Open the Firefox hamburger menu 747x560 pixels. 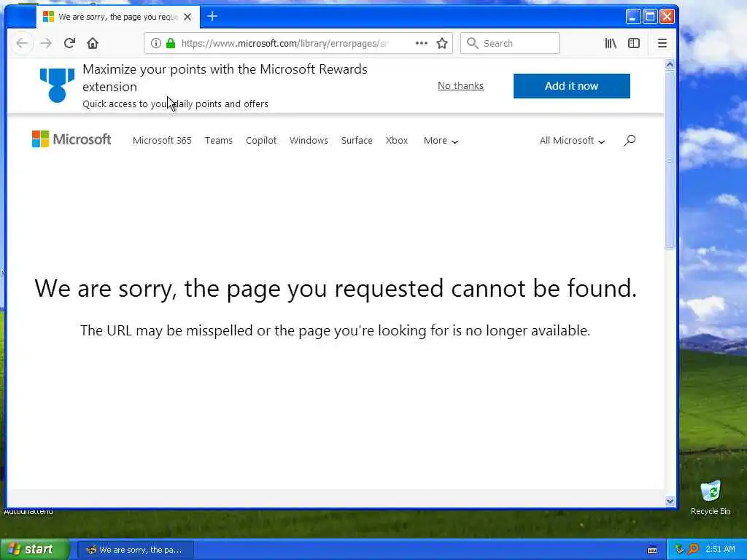point(662,43)
